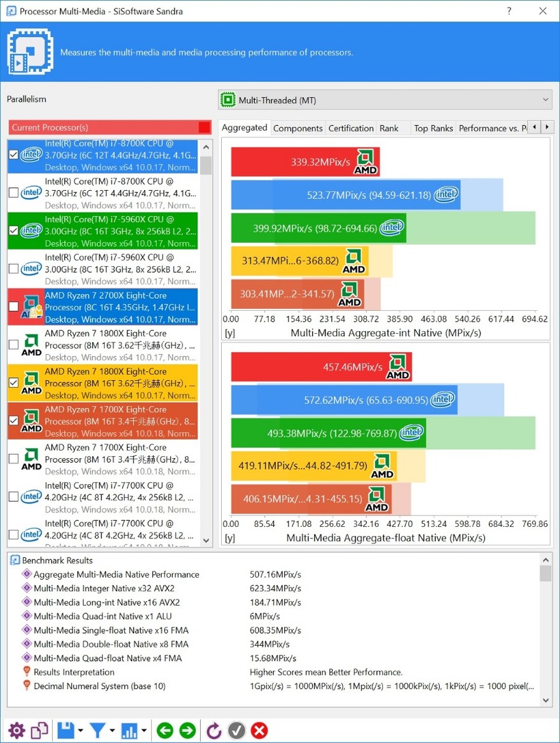
Task: Click the copy results icon
Action: (39, 730)
